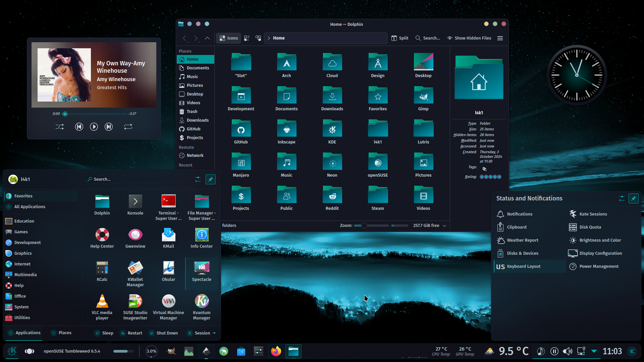The width and height of the screenshot is (644, 362).
Task: Click the Home breadcrumb chevron in Dolphin
Action: [x=269, y=38]
